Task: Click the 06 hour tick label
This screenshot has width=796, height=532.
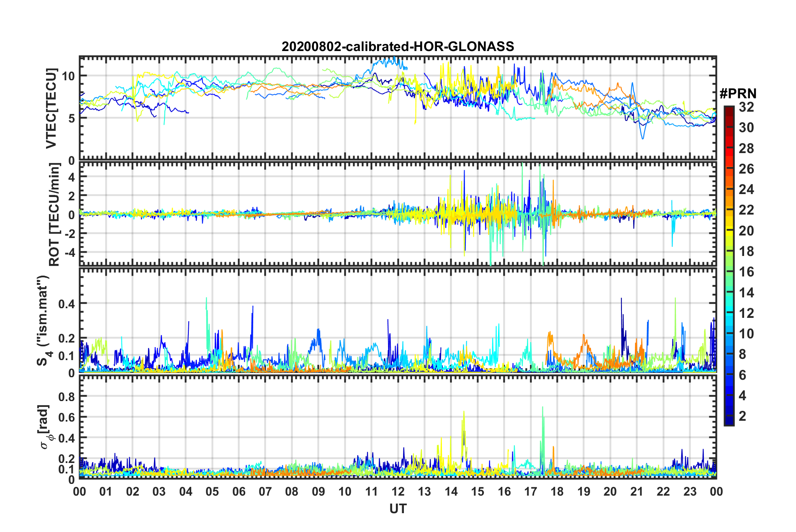Action: (239, 491)
